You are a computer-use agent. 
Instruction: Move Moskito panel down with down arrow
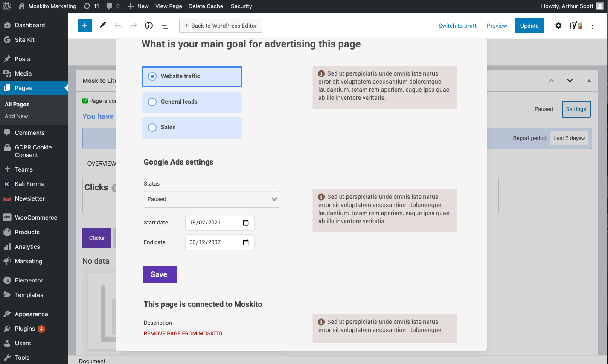pos(570,81)
